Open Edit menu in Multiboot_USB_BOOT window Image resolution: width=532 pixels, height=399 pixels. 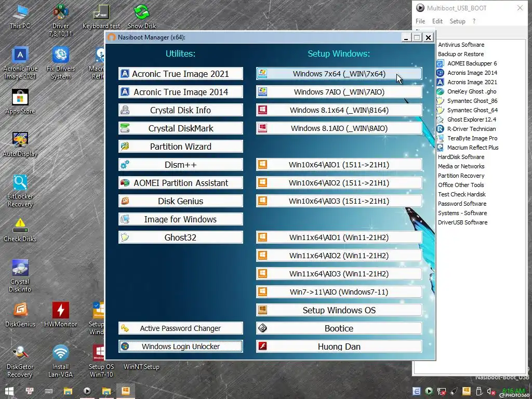(437, 21)
